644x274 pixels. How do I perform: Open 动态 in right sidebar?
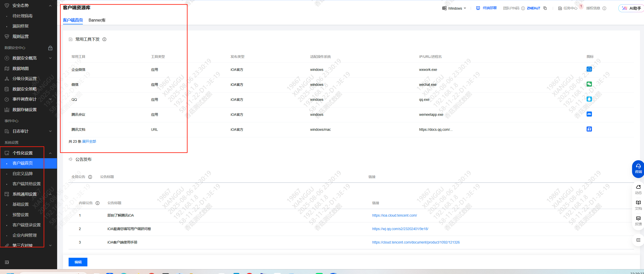click(638, 189)
